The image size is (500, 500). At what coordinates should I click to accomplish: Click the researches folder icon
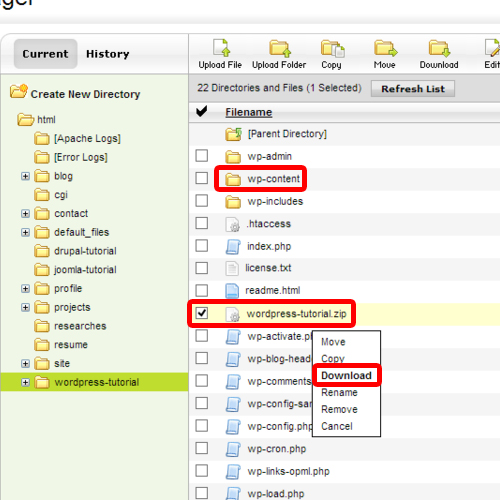tap(42, 326)
